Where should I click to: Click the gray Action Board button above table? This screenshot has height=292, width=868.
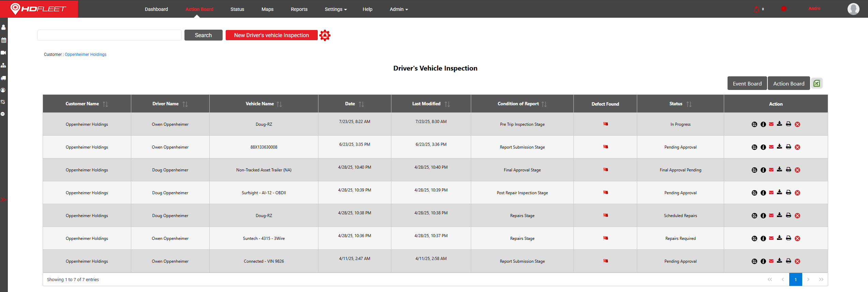[x=789, y=83]
